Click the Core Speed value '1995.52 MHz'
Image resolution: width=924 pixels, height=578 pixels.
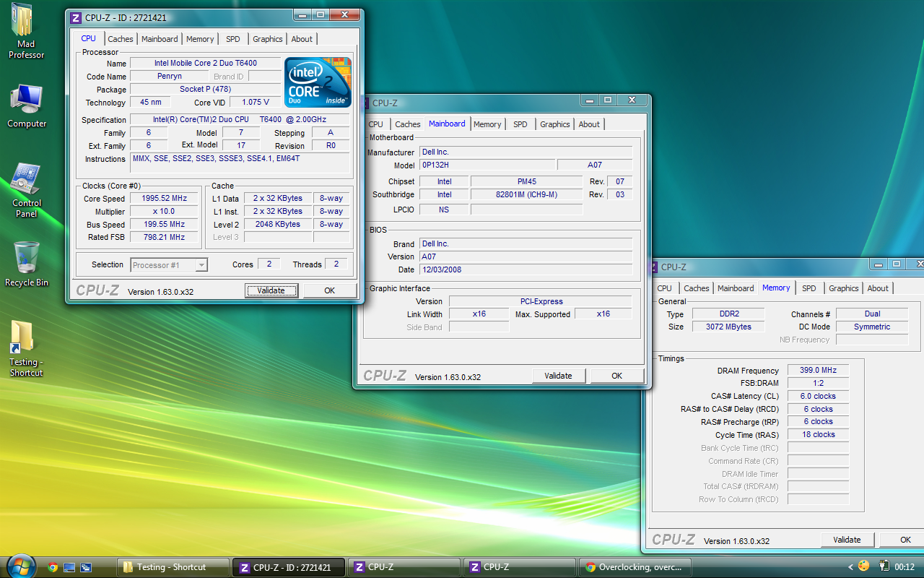[164, 199]
